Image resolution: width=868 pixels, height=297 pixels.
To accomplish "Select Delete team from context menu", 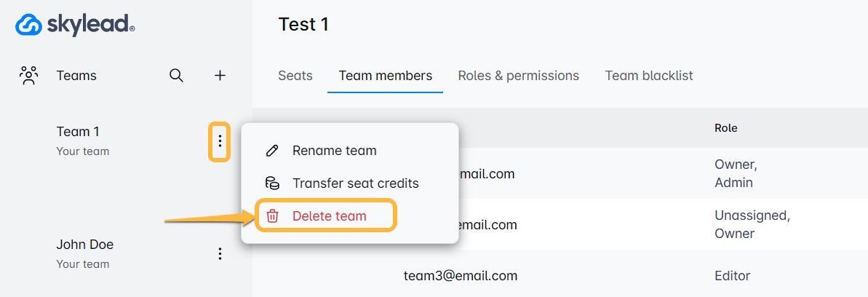I will (329, 215).
